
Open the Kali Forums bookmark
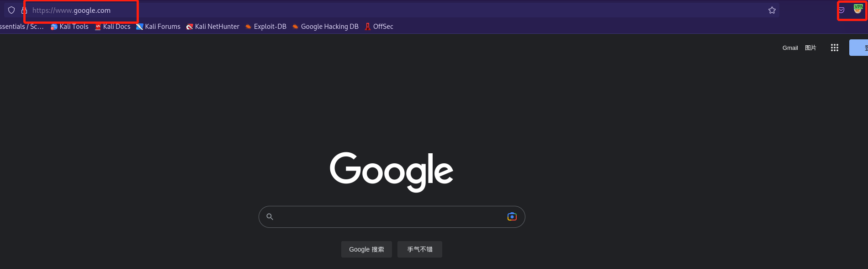[x=158, y=27]
